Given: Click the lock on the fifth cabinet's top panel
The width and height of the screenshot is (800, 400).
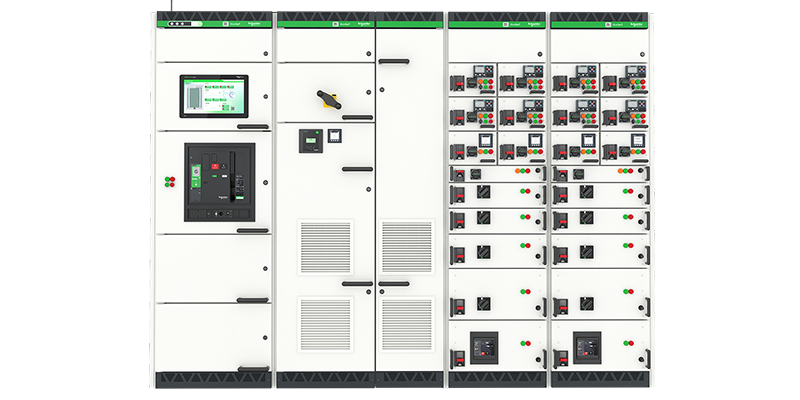Looking at the screenshot, I should tap(642, 54).
